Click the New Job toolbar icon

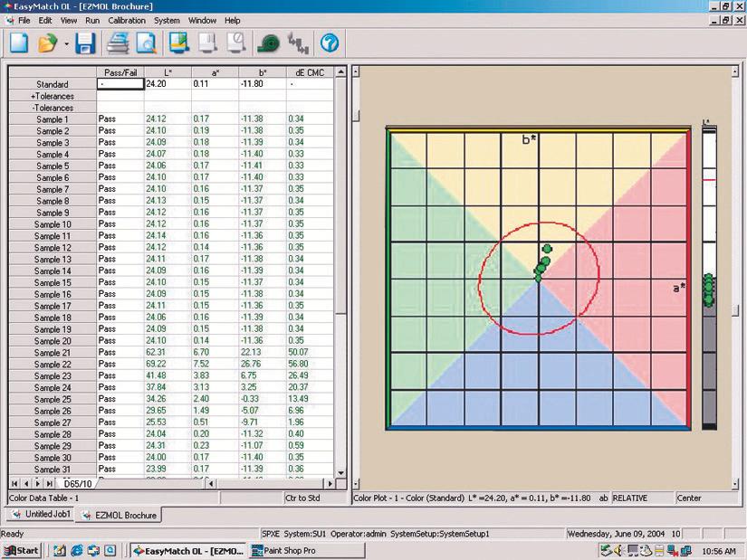pos(19,43)
